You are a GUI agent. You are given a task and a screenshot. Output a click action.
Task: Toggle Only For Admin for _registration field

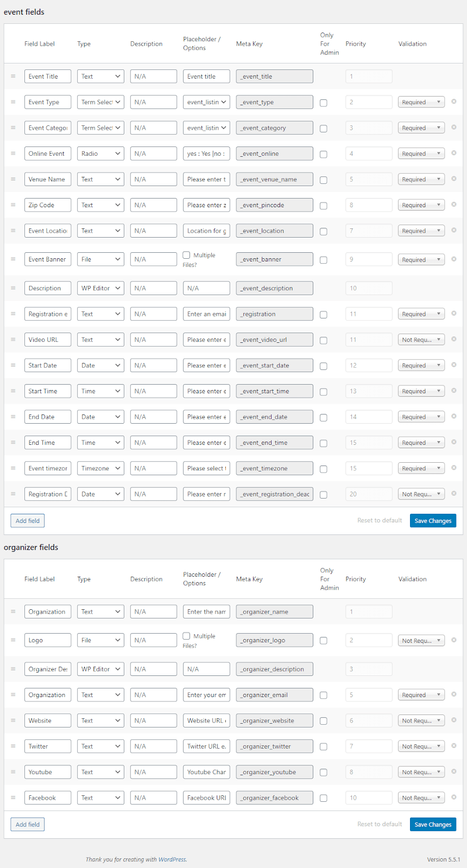tap(324, 314)
